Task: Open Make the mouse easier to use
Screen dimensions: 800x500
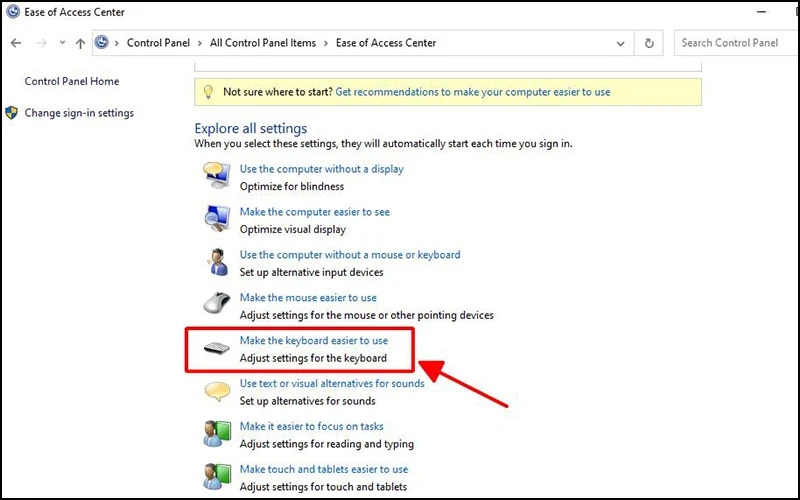Action: point(308,297)
